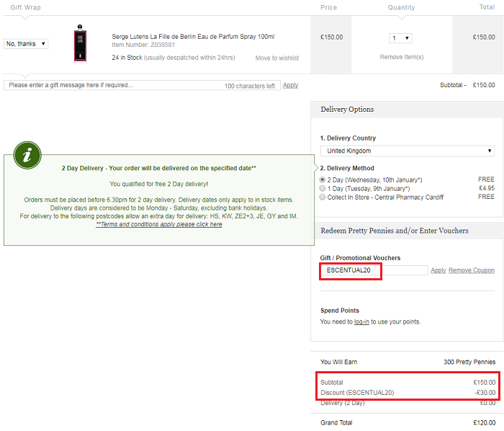Select 1 Day Tuesday 9th January delivery
This screenshot has height=431, width=504.
(x=323, y=188)
